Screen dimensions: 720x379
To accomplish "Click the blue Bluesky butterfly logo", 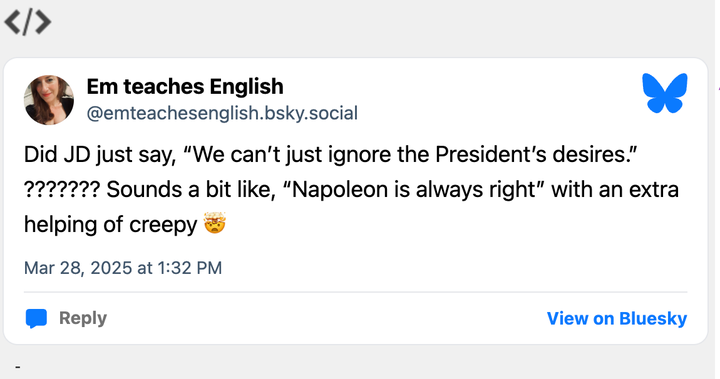I will point(664,93).
